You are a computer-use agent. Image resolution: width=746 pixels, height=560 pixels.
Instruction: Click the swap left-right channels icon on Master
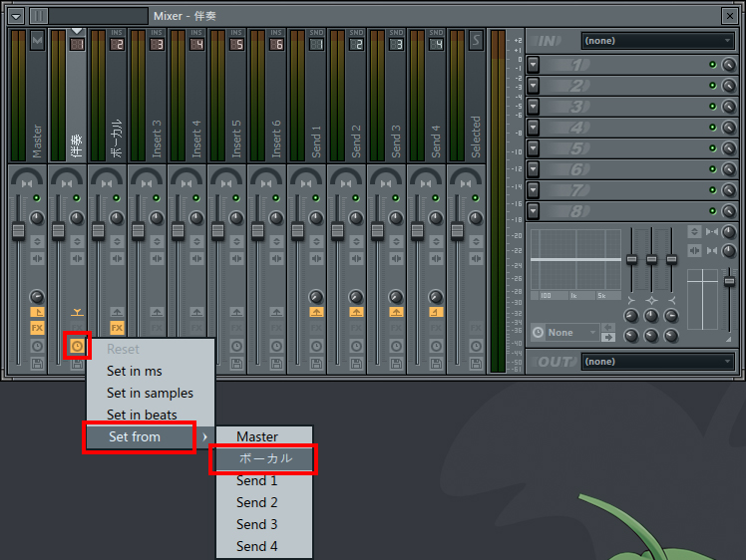37,258
